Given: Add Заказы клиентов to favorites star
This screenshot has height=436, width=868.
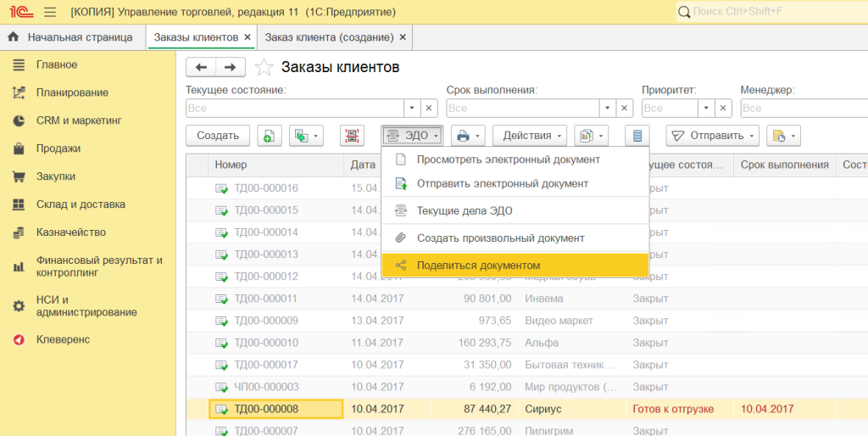Looking at the screenshot, I should coord(264,68).
